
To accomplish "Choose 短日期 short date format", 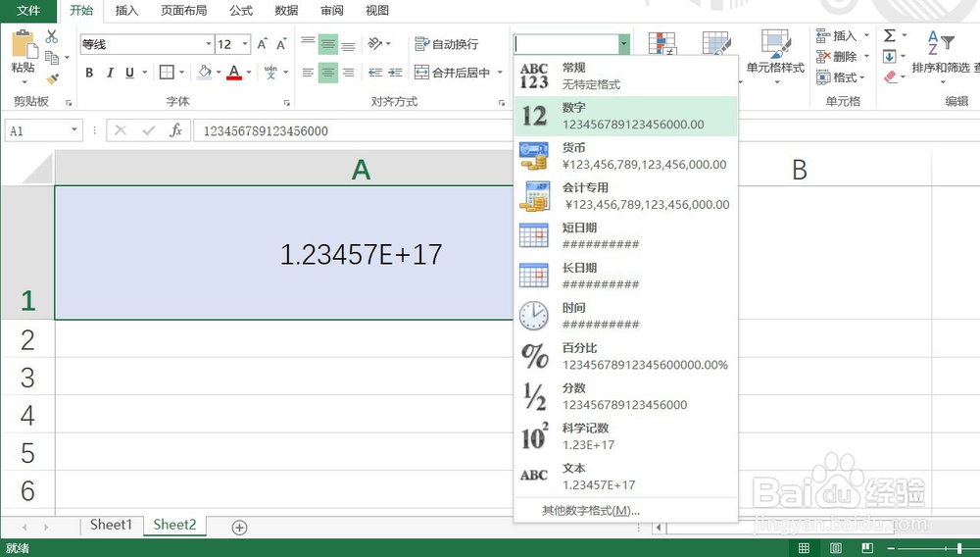I will point(625,235).
